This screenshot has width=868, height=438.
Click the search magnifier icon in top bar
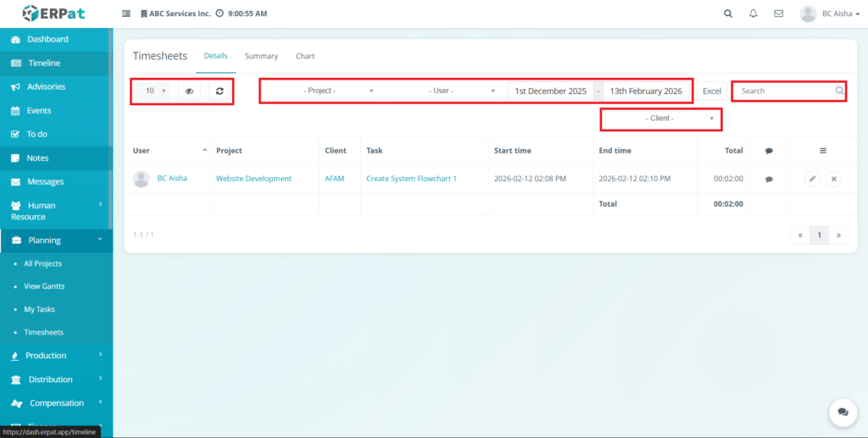pos(728,14)
